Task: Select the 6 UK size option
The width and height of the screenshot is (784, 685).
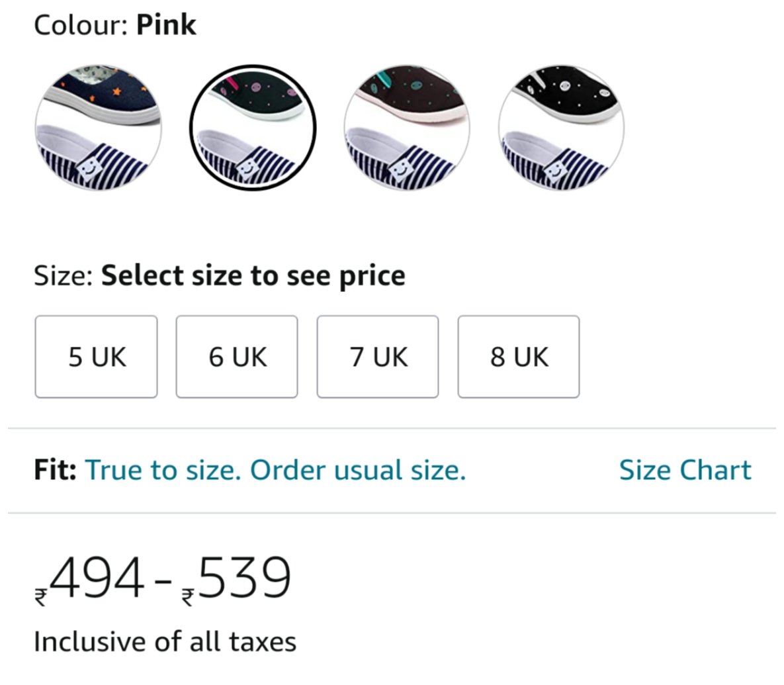Action: [x=237, y=357]
